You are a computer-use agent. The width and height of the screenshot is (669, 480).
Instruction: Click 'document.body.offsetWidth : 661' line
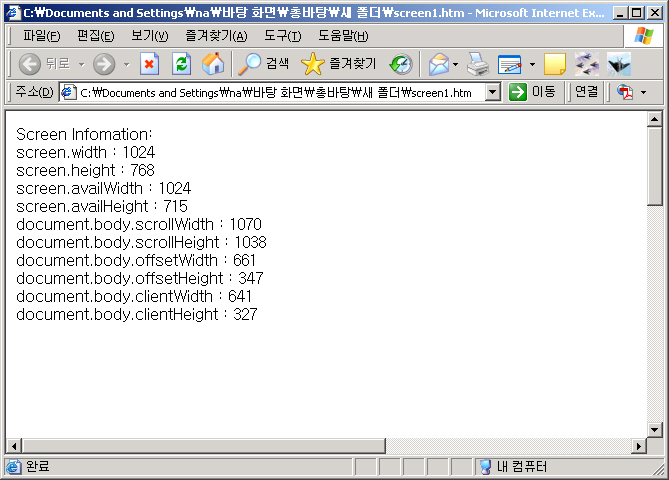(x=136, y=260)
